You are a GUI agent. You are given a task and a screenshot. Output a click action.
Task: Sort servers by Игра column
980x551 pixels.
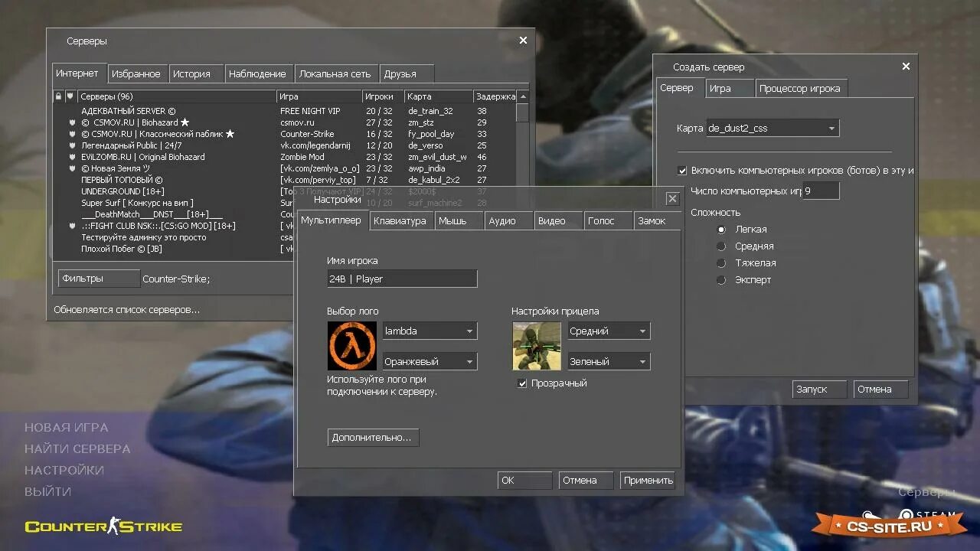click(x=319, y=96)
